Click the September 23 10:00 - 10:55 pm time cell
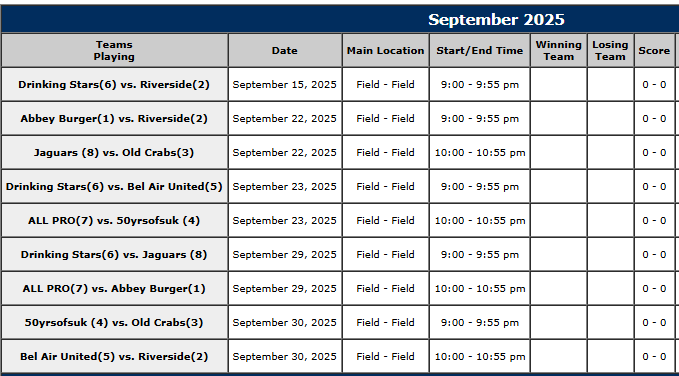Screen dimensions: 679x376 [x=480, y=220]
